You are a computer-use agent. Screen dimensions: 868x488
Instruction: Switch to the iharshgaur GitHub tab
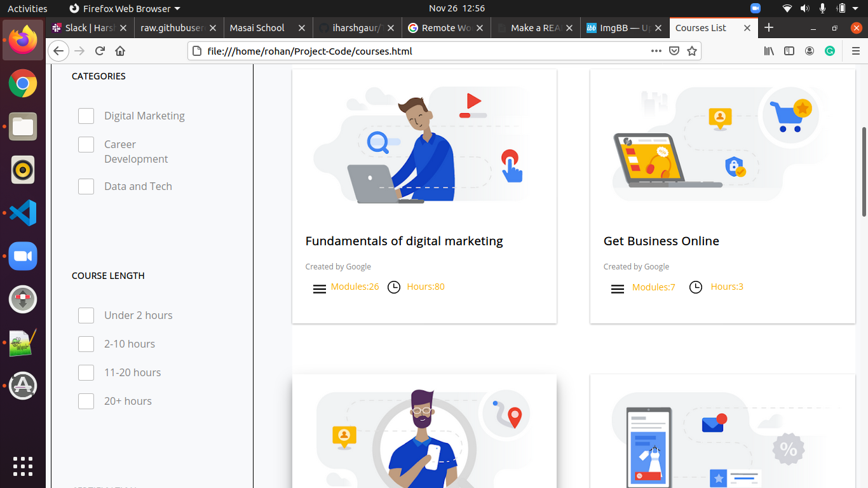click(357, 28)
